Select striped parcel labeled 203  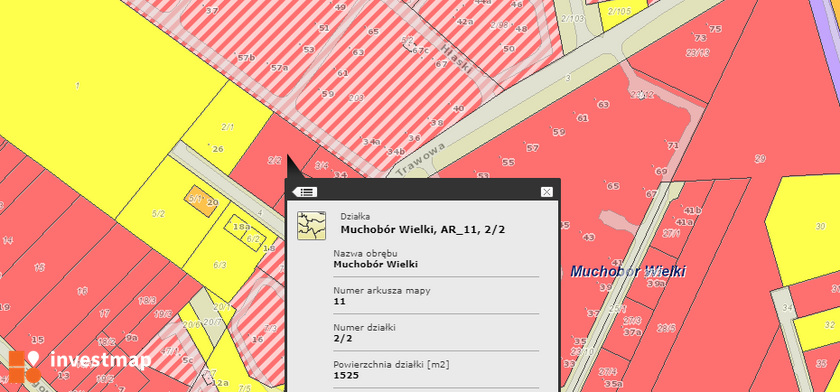(356, 98)
